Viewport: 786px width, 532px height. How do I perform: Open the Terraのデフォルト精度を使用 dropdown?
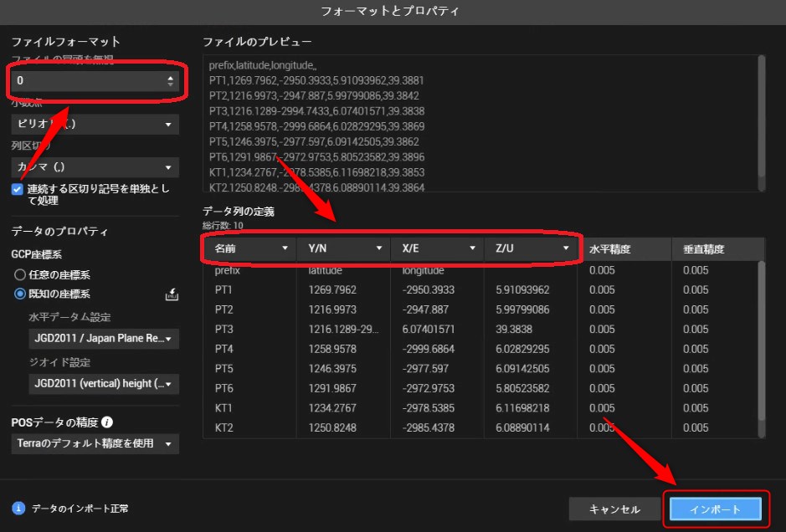tap(95, 443)
